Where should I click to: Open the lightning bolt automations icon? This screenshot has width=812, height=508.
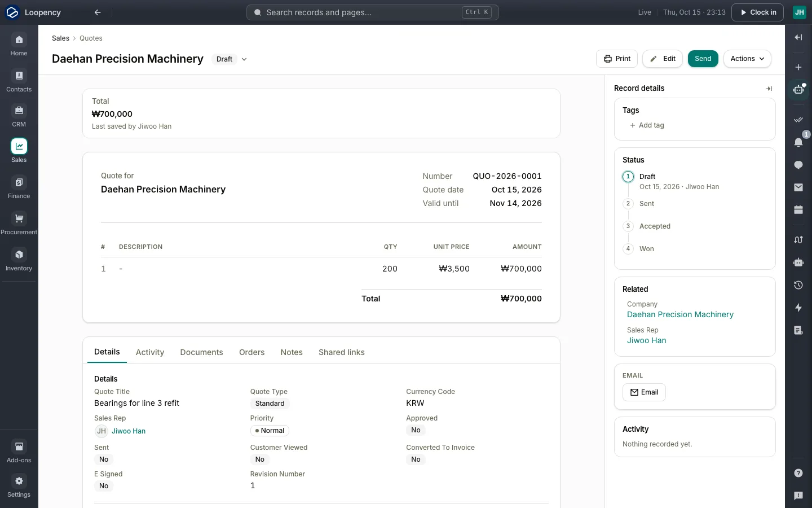pos(798,308)
